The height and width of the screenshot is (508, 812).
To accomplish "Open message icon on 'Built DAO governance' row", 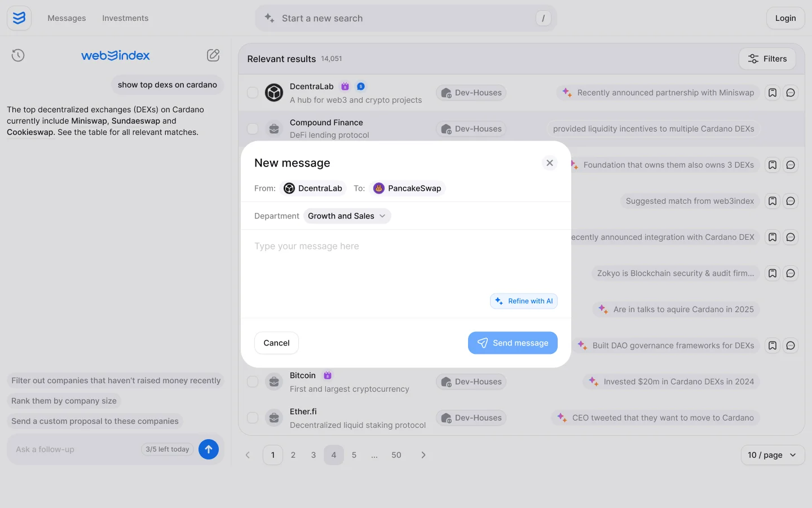I will point(791,345).
